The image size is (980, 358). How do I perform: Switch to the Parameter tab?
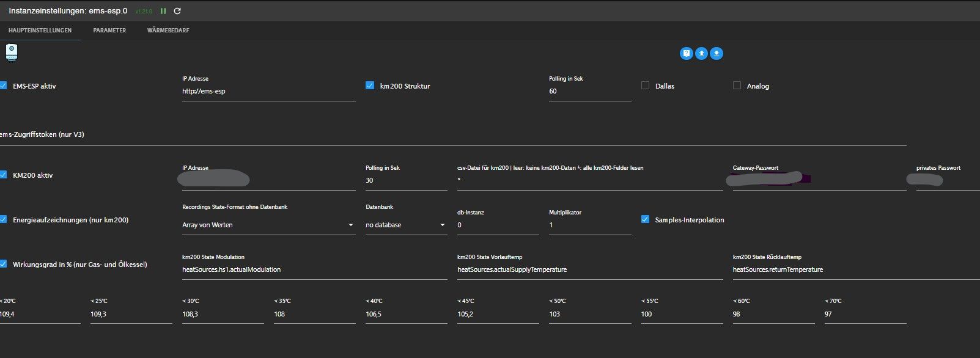pyautogui.click(x=109, y=31)
